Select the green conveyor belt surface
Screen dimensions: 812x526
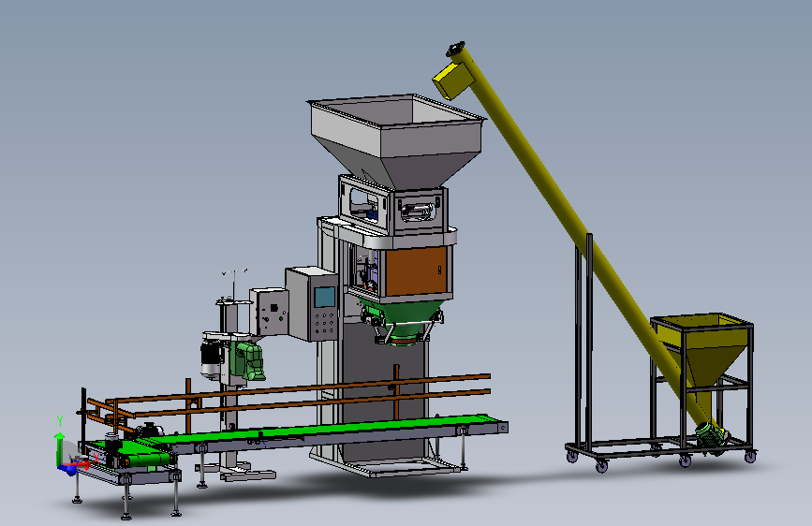pos(321,430)
